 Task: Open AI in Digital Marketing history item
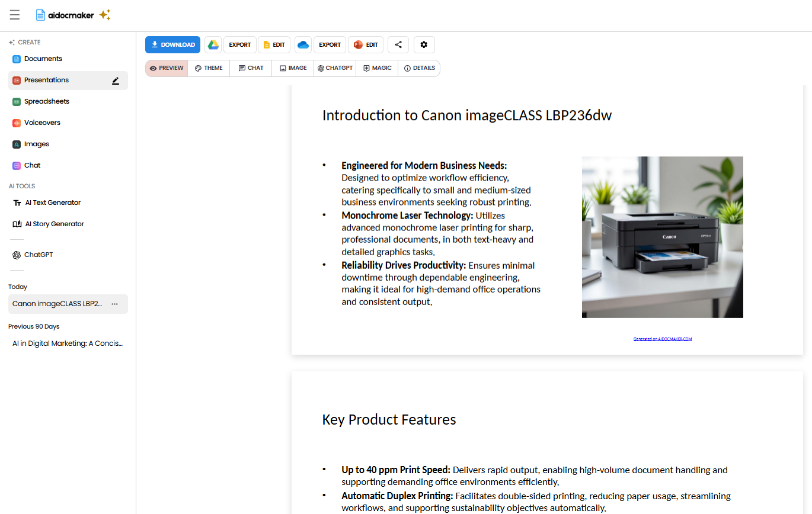tap(67, 344)
